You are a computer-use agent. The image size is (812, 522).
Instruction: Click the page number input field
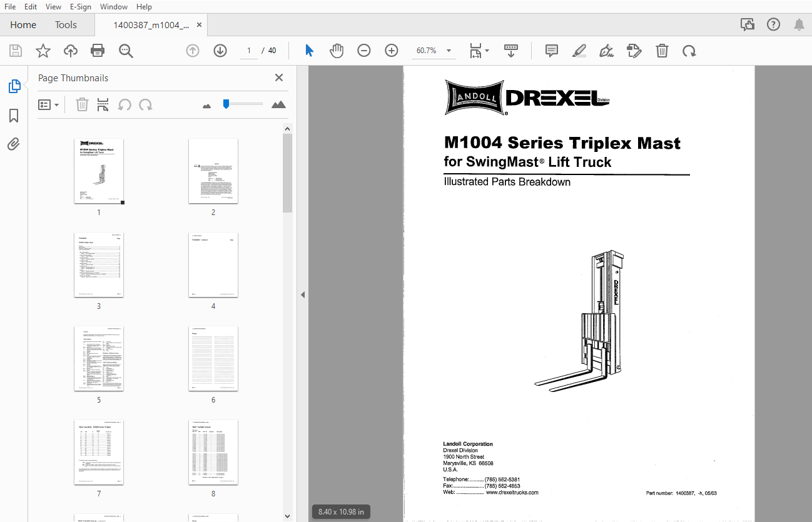pyautogui.click(x=248, y=51)
